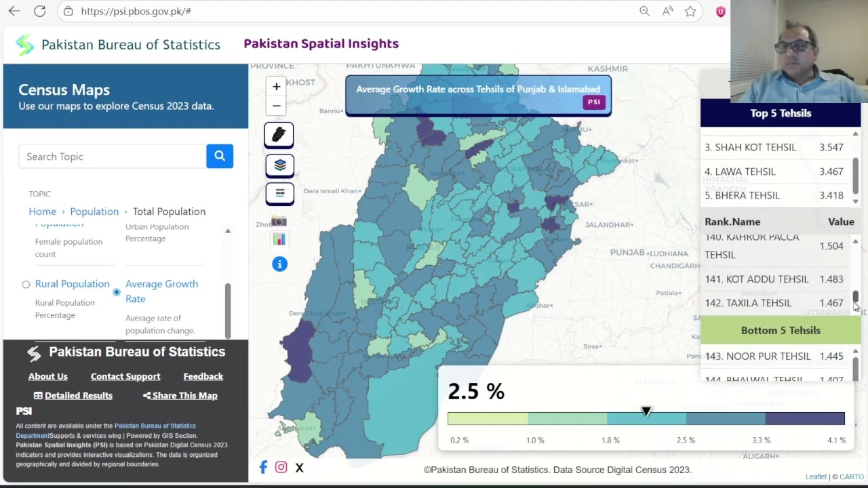The width and height of the screenshot is (868, 488).
Task: Click the ranked tehsil list scrollbar handle
Action: click(856, 296)
